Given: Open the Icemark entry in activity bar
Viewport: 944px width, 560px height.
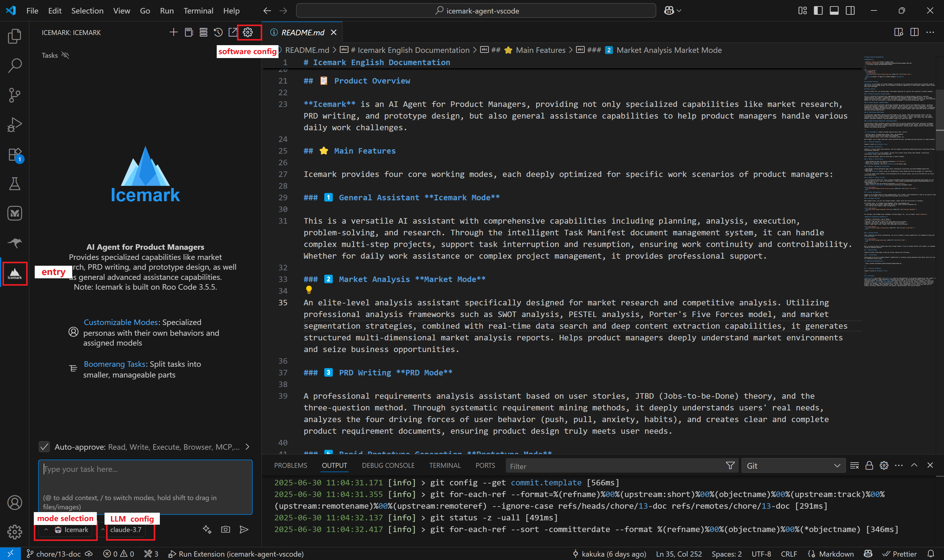Looking at the screenshot, I should click(x=14, y=273).
